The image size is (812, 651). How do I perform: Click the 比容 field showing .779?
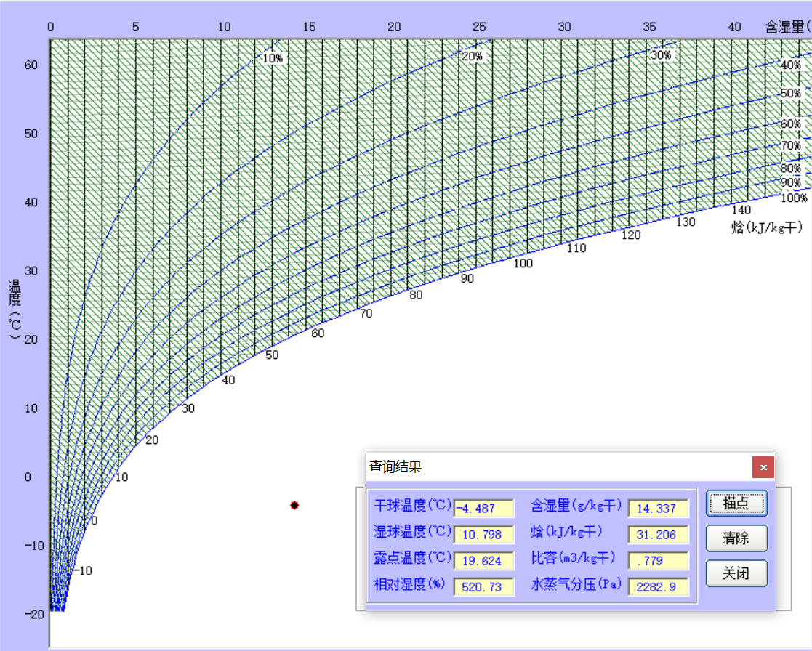658,561
